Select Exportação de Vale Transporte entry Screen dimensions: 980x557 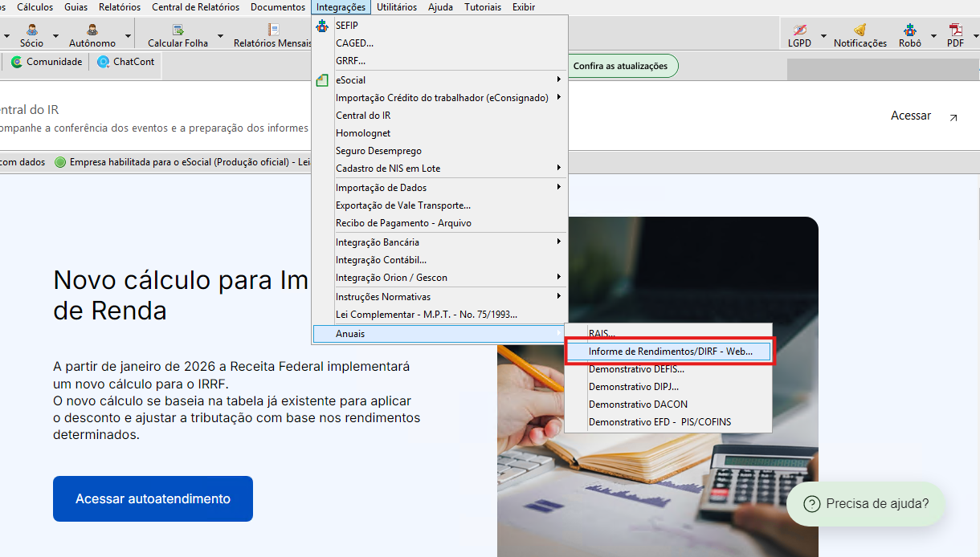point(440,205)
